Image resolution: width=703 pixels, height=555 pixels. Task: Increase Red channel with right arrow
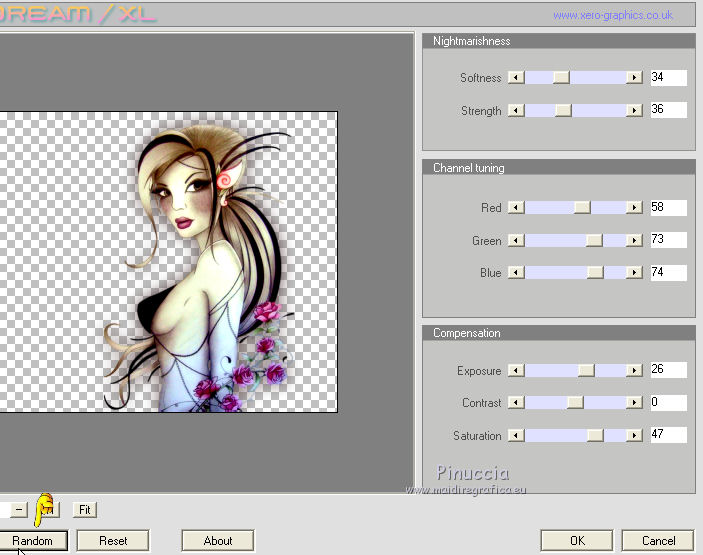click(x=634, y=207)
